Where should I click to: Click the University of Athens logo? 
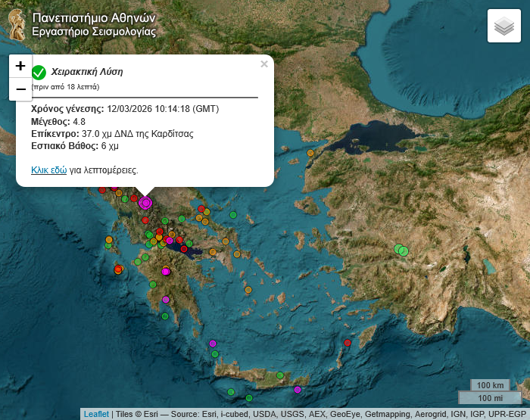coord(17,24)
